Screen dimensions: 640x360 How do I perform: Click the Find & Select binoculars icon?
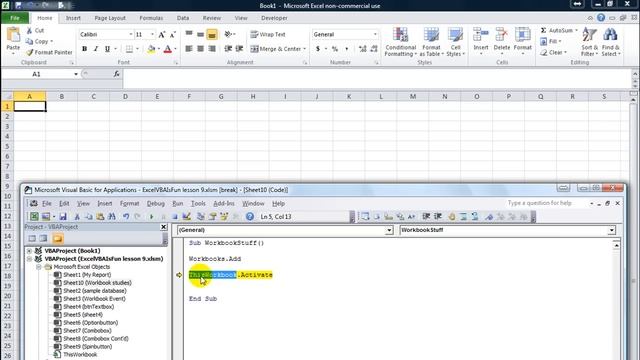(610, 35)
